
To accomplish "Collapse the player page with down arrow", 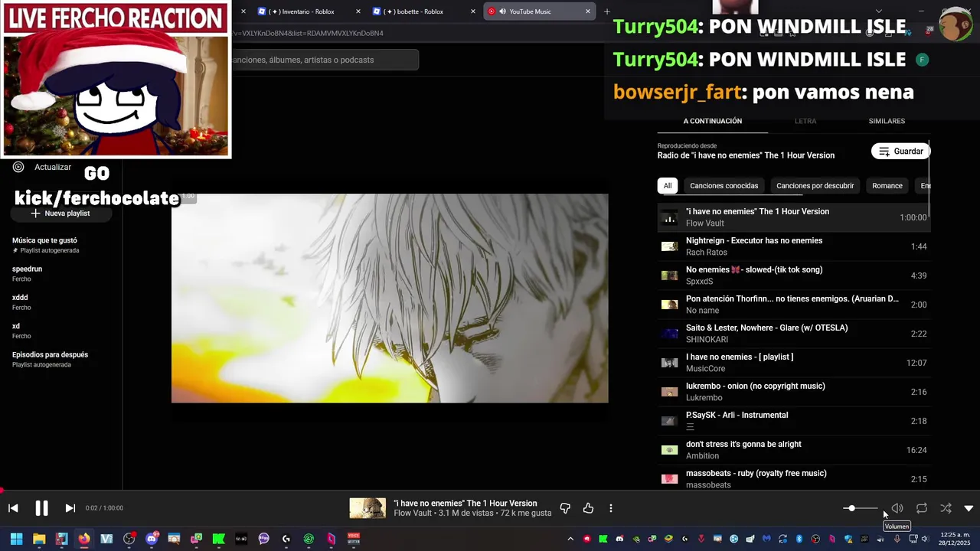I will [x=969, y=508].
